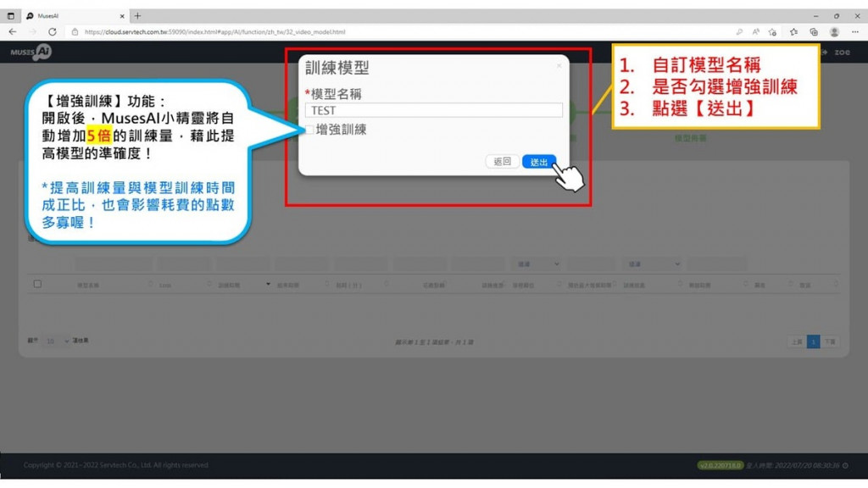
Task: Click the 模型名稱 input field containing TEST
Action: click(433, 110)
